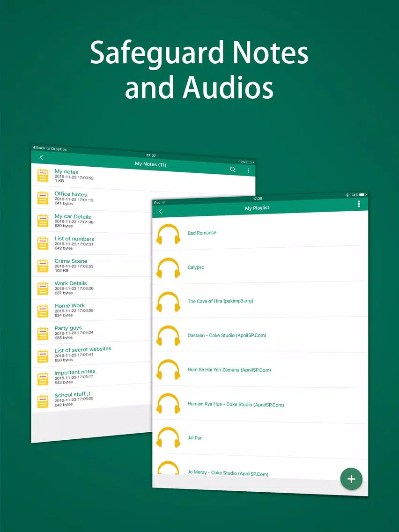Click the notepad icon for List of secret websites
The height and width of the screenshot is (532, 399).
pos(43,356)
